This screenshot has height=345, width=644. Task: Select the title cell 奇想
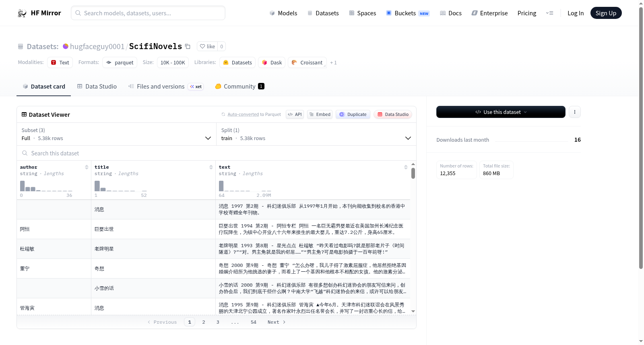pos(153,269)
